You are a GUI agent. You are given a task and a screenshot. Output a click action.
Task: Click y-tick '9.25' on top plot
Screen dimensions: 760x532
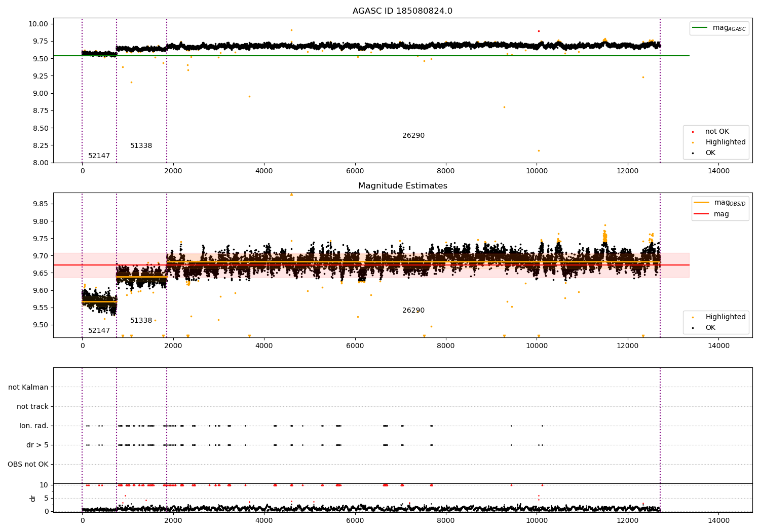pyautogui.click(x=41, y=77)
